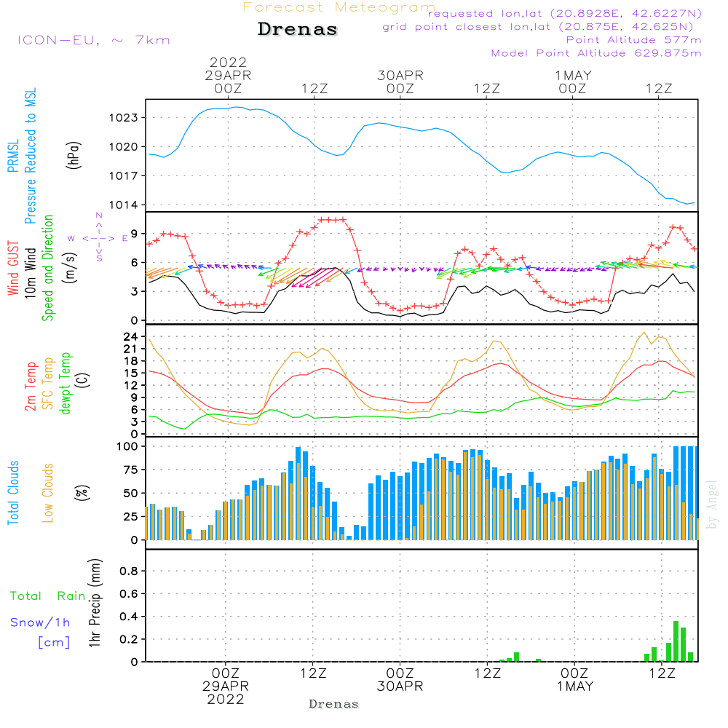The image size is (728, 728).
Task: Select the "25" cloud axis value
Action: pyautogui.click(x=130, y=517)
